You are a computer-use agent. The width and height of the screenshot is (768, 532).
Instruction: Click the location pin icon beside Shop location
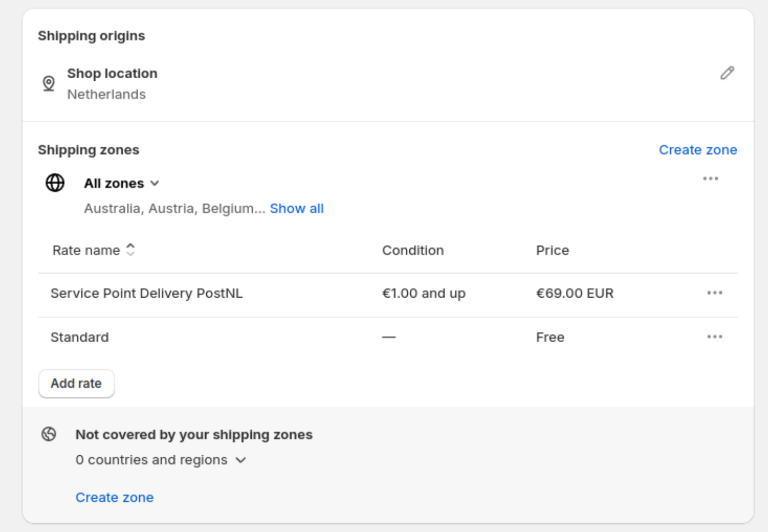(49, 83)
